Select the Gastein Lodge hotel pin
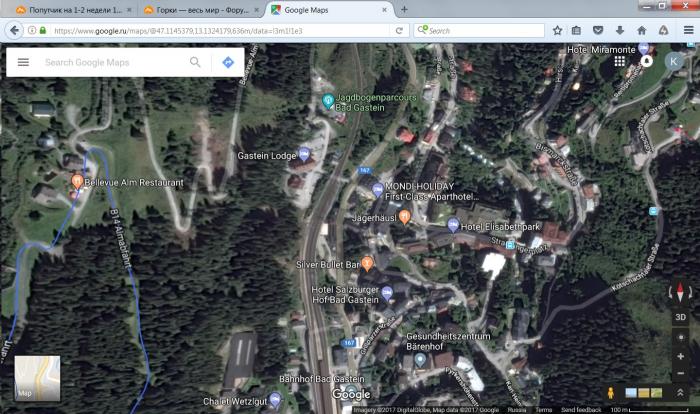 [304, 155]
